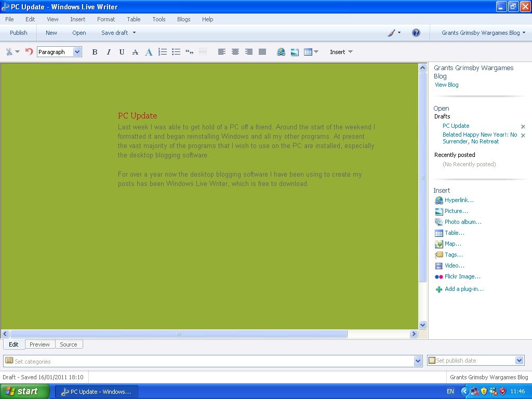Image resolution: width=532 pixels, height=399 pixels.
Task: Toggle Bold formatting in toolbar
Action: coord(95,52)
